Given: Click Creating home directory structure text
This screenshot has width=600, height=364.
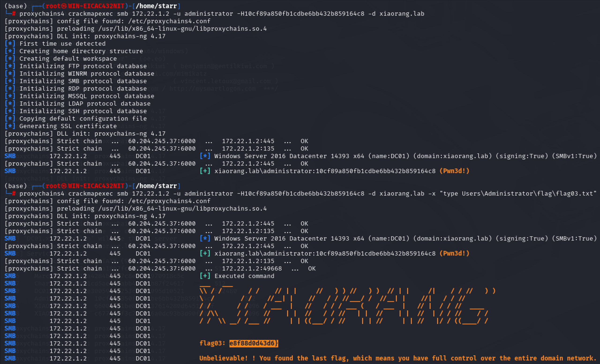Looking at the screenshot, I should [81, 51].
